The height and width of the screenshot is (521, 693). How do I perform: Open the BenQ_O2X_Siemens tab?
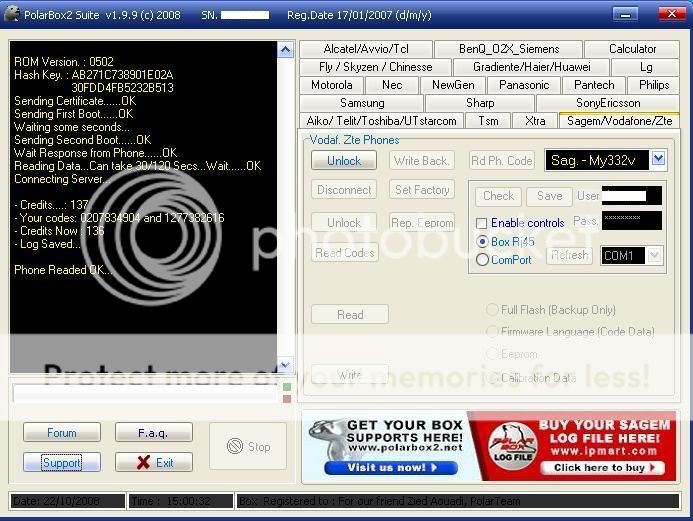coord(509,49)
